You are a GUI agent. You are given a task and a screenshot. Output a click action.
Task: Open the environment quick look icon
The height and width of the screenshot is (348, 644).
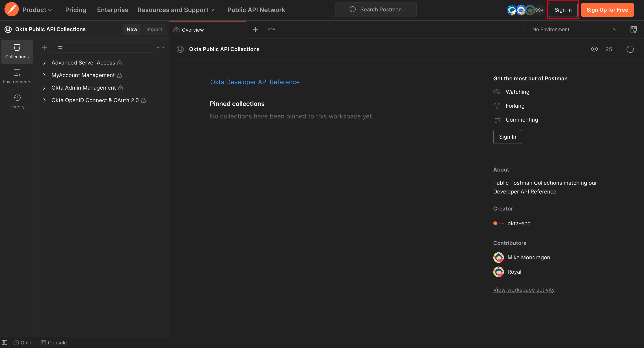coord(633,30)
